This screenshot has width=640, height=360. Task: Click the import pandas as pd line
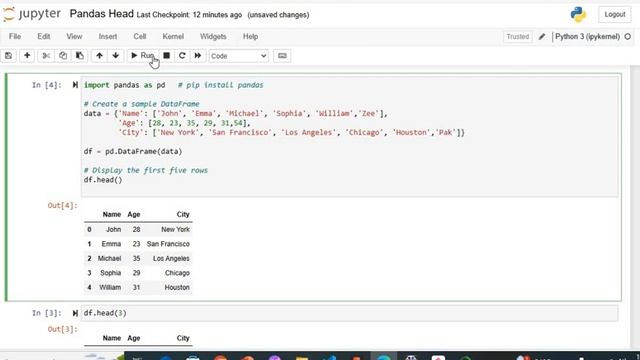[124, 85]
